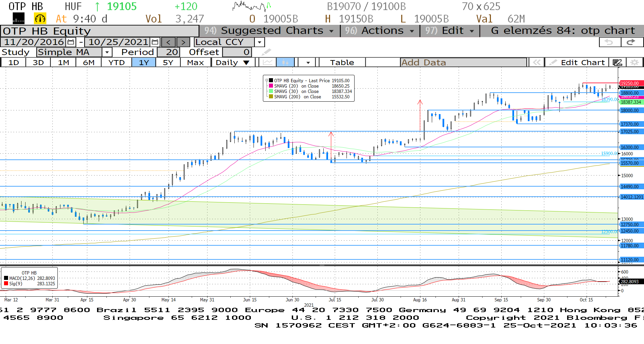This screenshot has width=644, height=344.
Task: Select the candlestick chart type
Action: (x=285, y=62)
